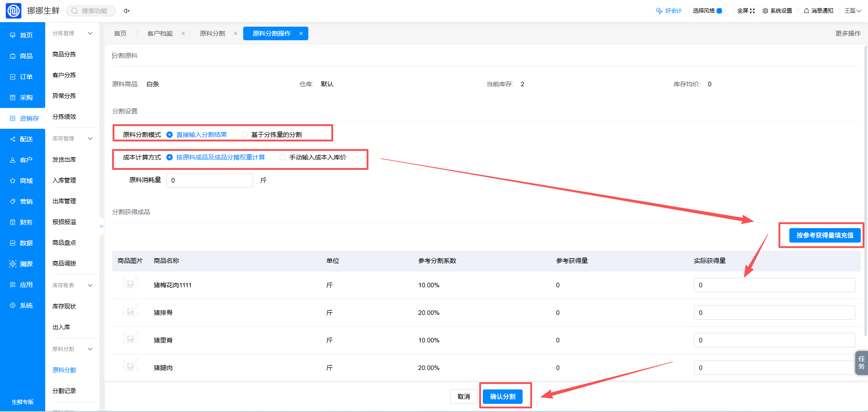
Task: Switch to the 原料分割 tab
Action: tap(212, 33)
